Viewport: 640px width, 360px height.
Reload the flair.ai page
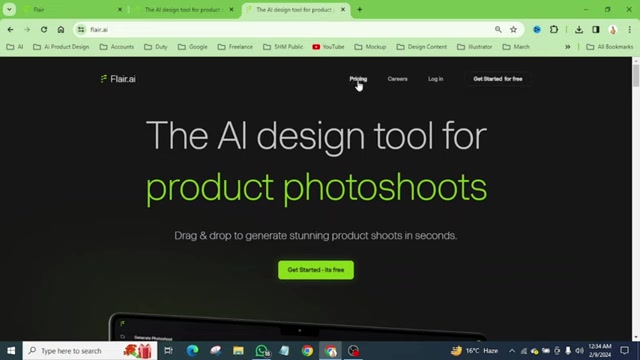click(44, 29)
